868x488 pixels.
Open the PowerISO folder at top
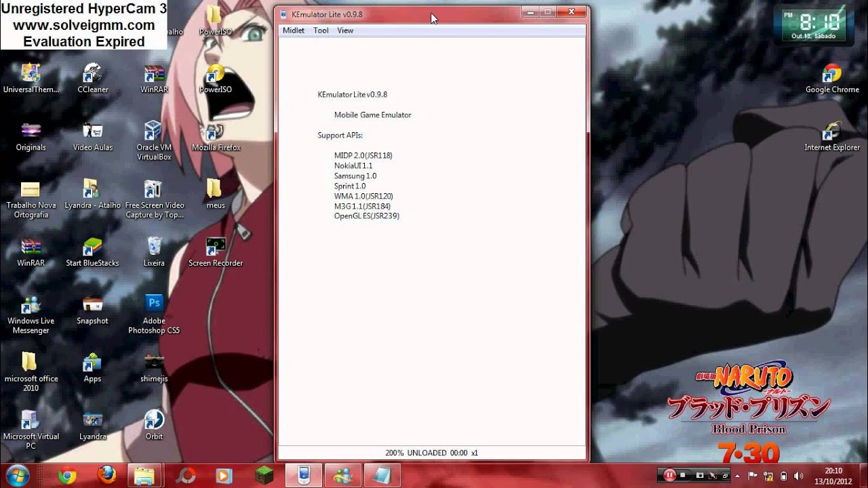pyautogui.click(x=214, y=20)
